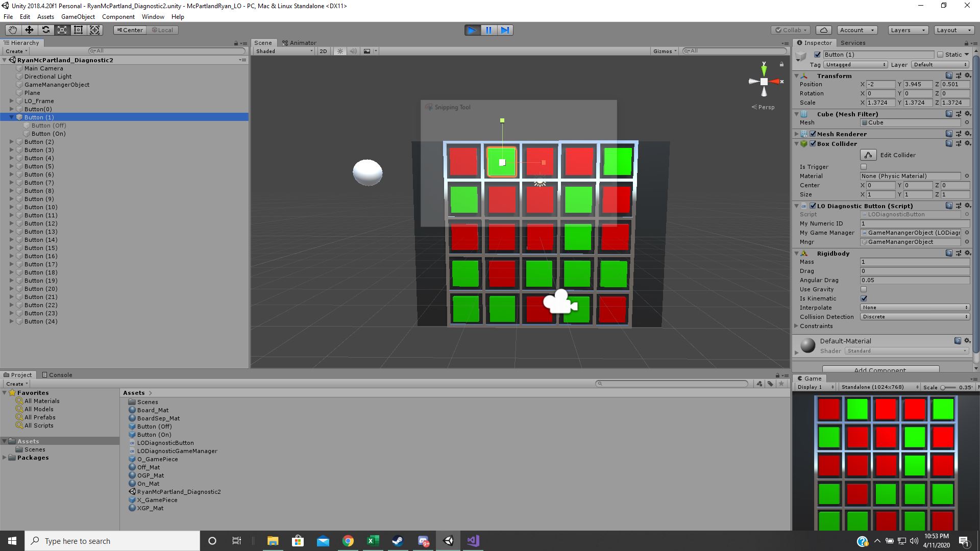Click the Step frame button
The image size is (980, 551).
pyautogui.click(x=505, y=30)
